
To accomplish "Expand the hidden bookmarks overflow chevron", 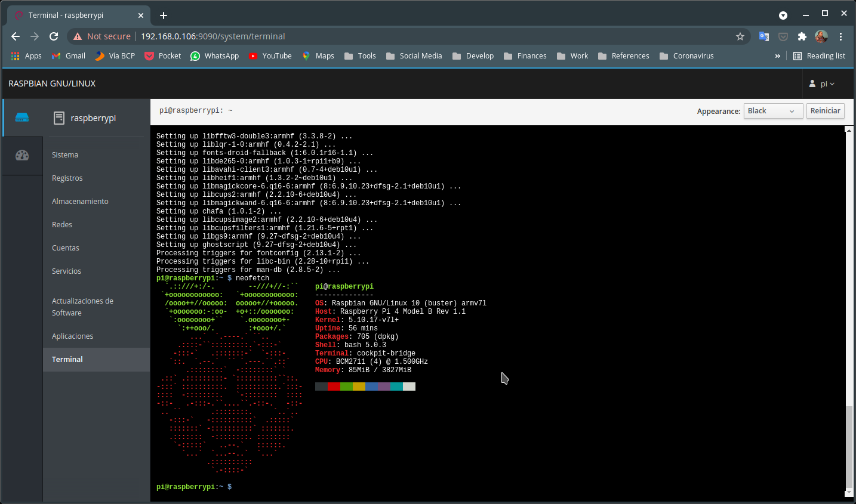I will pos(777,56).
